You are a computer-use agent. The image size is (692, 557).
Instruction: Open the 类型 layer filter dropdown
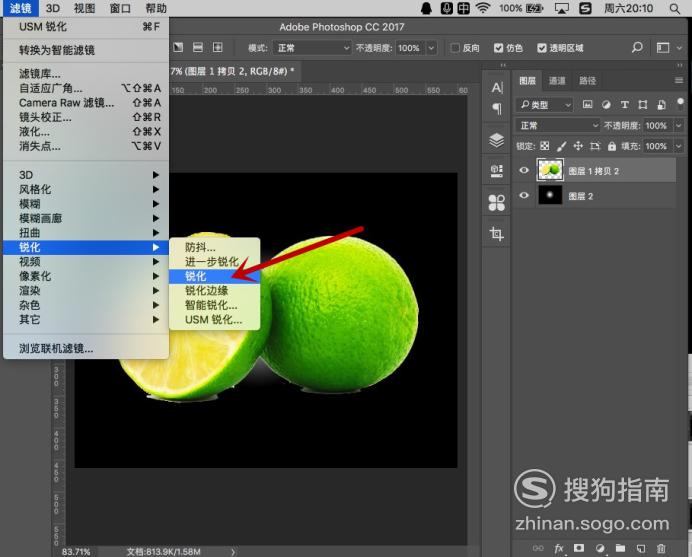point(545,105)
